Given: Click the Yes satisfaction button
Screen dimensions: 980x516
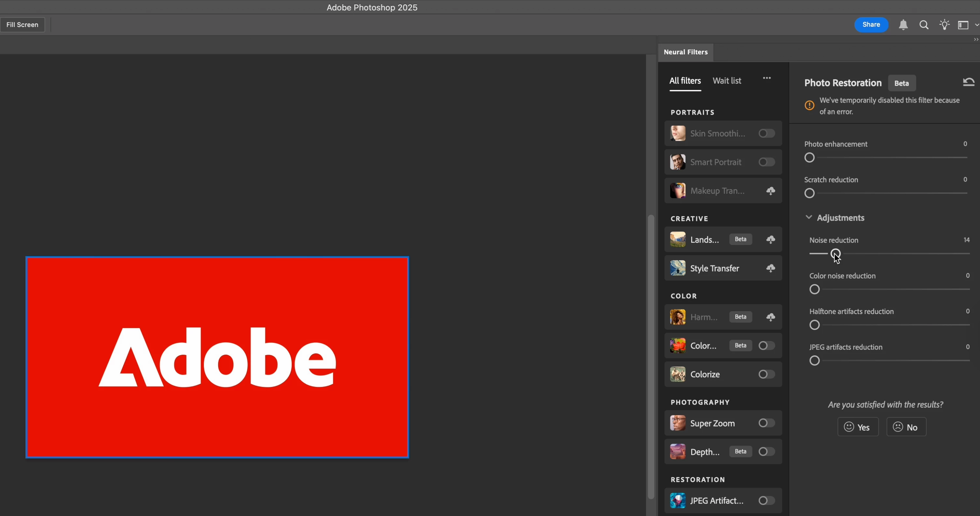Looking at the screenshot, I should 858,427.
